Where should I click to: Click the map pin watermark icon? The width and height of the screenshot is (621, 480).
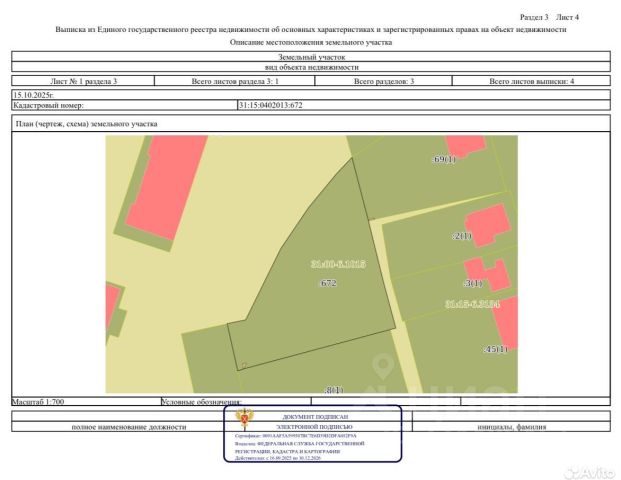coord(383,367)
